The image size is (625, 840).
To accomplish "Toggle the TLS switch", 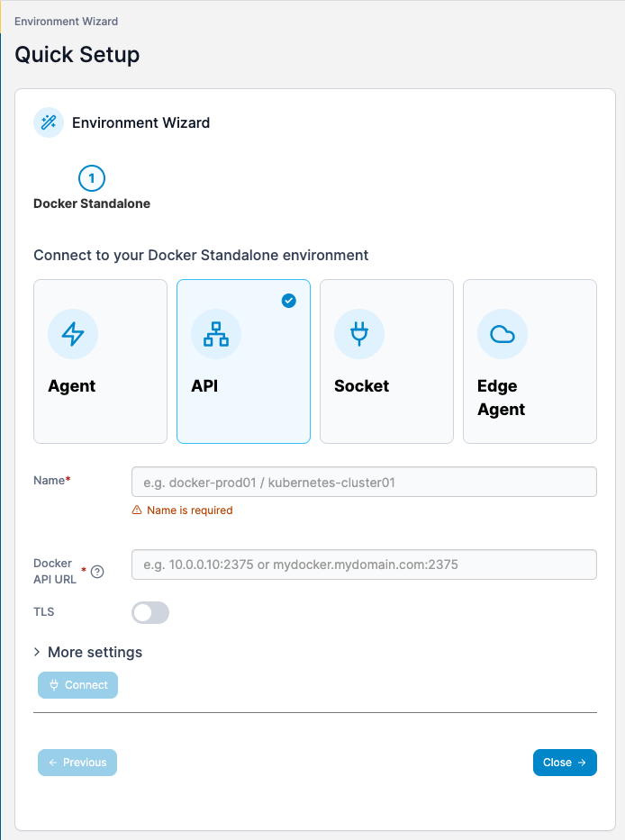I will coord(150,612).
